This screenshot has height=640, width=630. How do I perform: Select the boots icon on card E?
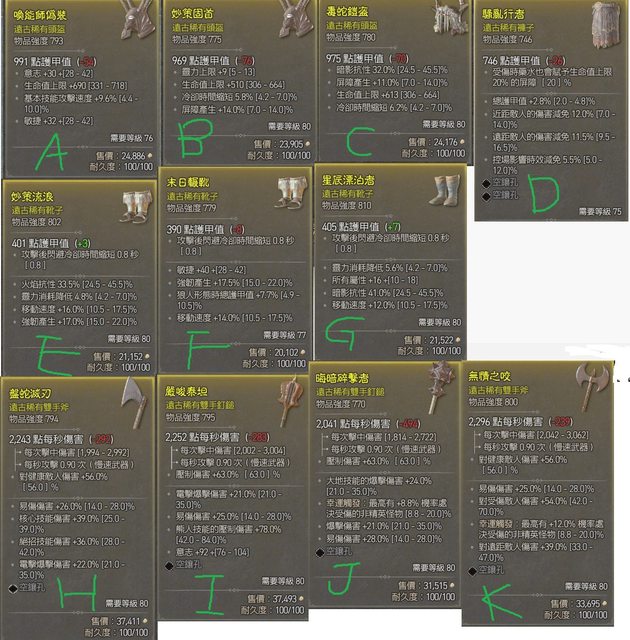click(x=137, y=207)
